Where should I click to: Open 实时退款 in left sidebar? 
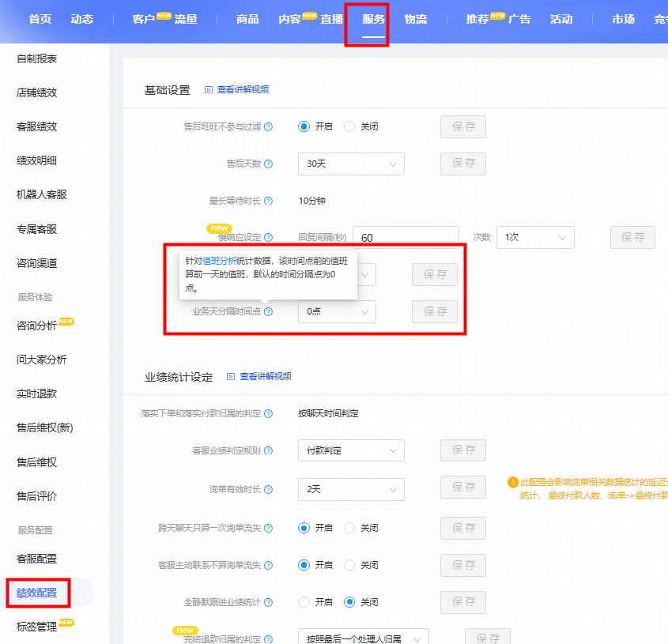coord(36,394)
